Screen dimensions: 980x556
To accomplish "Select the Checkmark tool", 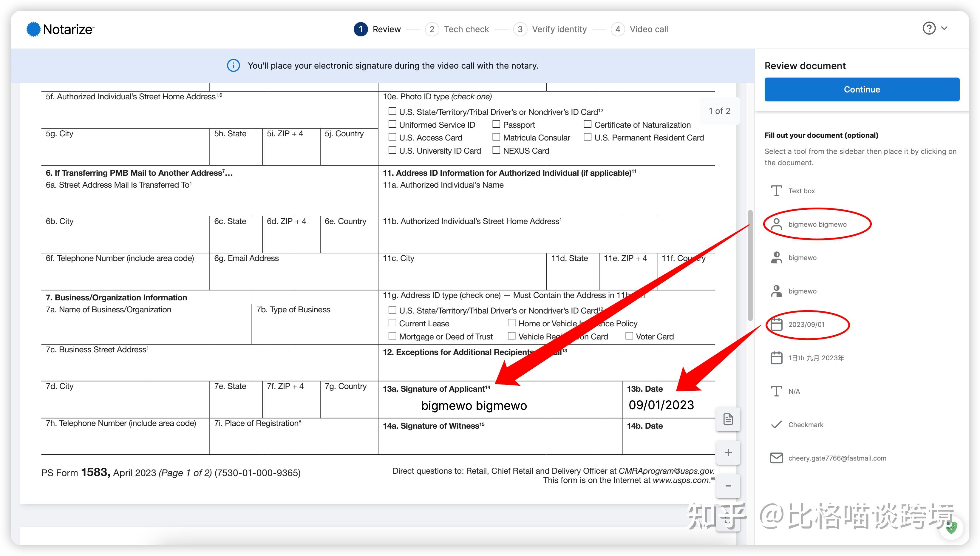I will tap(806, 424).
